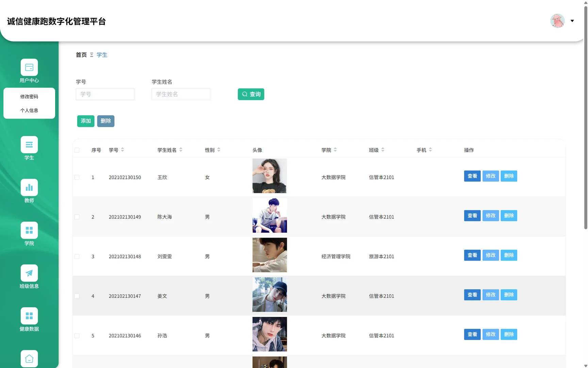Click student number 202102130147

[125, 296]
